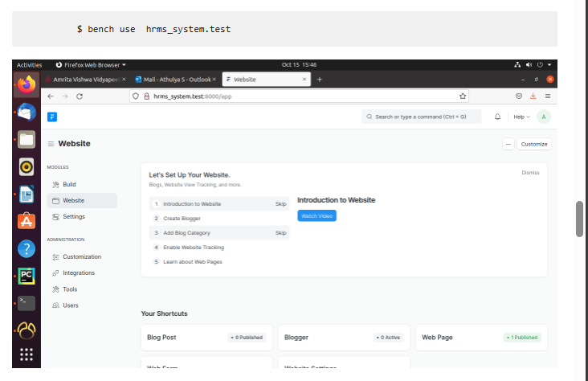
Task: Open PyCharm from the Ubuntu dock
Action: coord(27,276)
